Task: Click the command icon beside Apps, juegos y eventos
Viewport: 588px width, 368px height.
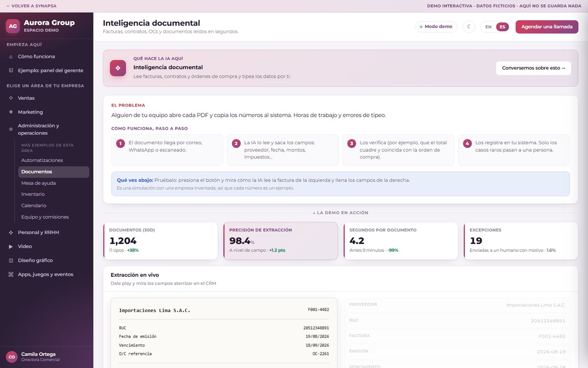Action: (x=11, y=274)
